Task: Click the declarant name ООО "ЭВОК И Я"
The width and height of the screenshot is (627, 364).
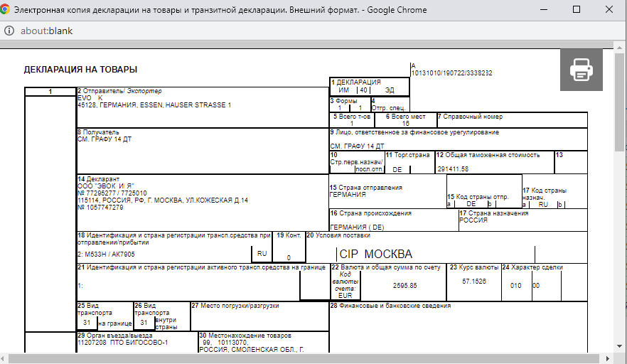Action: coord(105,186)
